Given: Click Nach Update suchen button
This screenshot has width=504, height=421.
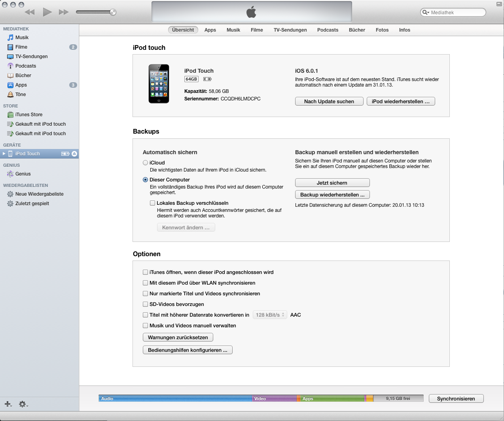Looking at the screenshot, I should click(x=329, y=102).
